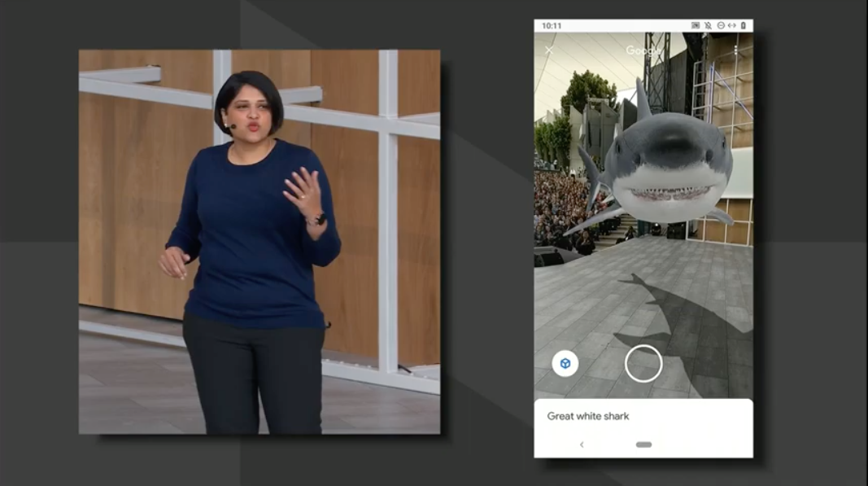Tap the home pill navigation button
Image resolution: width=868 pixels, height=486 pixels.
(643, 444)
